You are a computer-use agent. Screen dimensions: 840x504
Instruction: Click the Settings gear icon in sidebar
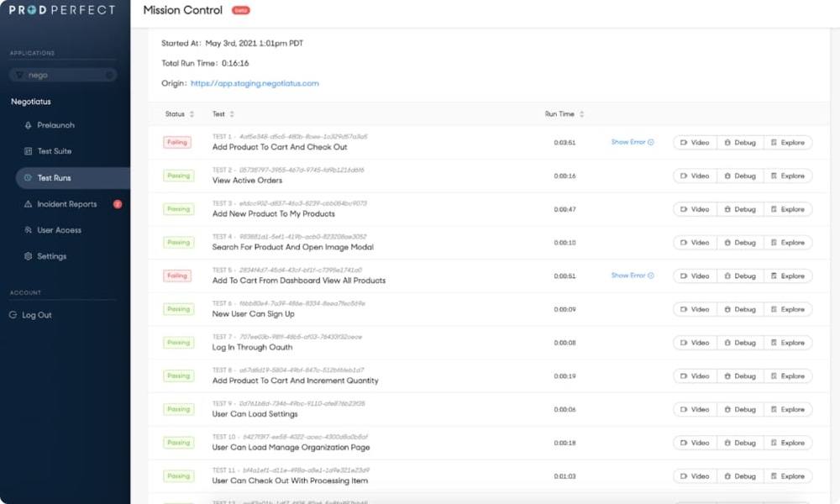pyautogui.click(x=28, y=256)
